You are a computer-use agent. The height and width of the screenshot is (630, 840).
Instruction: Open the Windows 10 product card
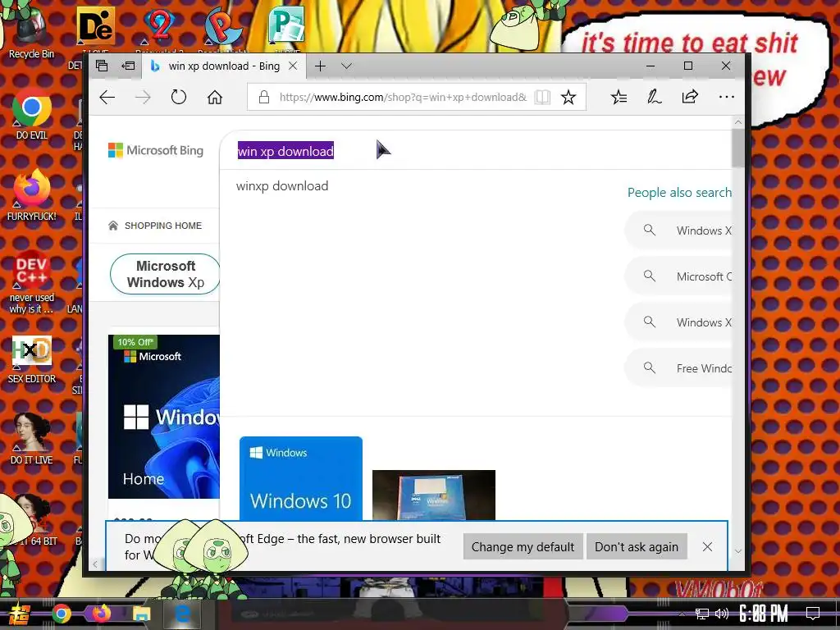(301, 478)
